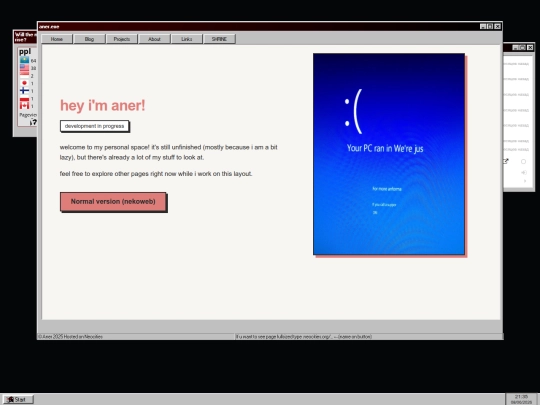Open the Links tab

tap(186, 39)
